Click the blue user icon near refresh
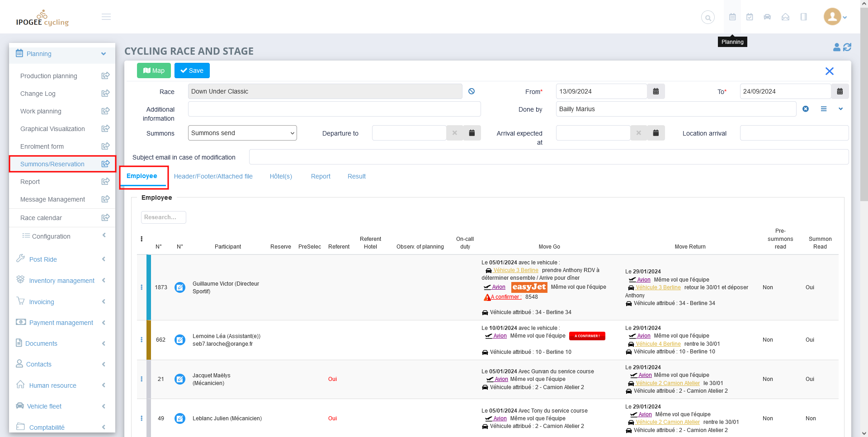 pos(837,47)
